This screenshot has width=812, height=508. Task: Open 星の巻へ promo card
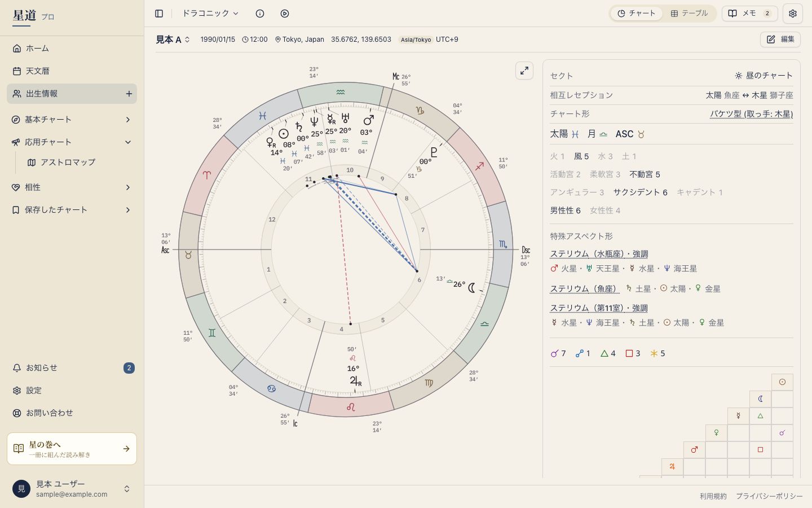click(72, 449)
